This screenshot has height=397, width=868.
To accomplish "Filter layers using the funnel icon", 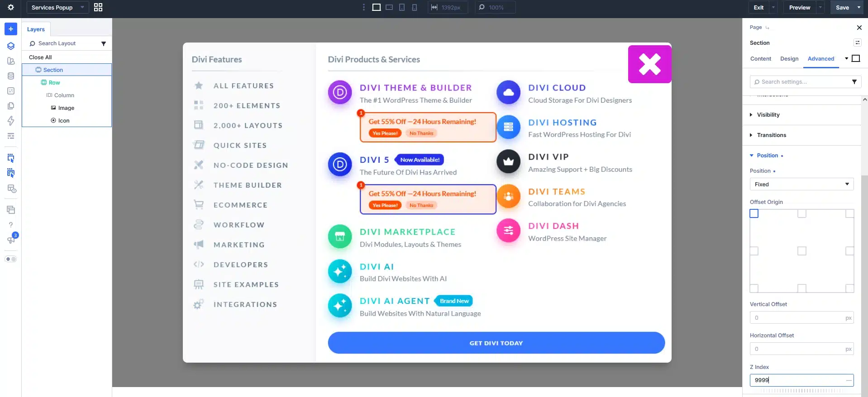I will point(104,43).
